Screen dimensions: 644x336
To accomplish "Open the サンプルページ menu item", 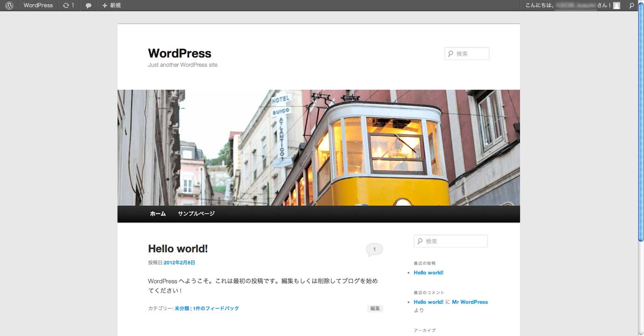I will [x=196, y=214].
